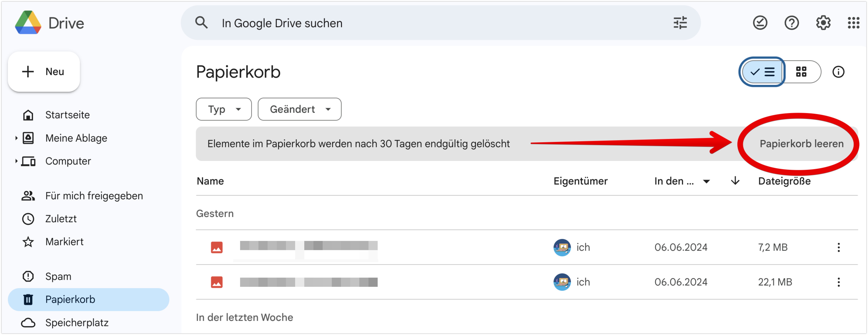
Task: Open the Geändert filter dropdown
Action: [x=300, y=109]
